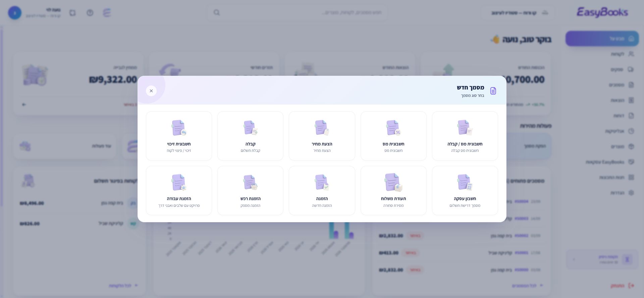Select the הצעת מחיר document icon

coord(322,127)
